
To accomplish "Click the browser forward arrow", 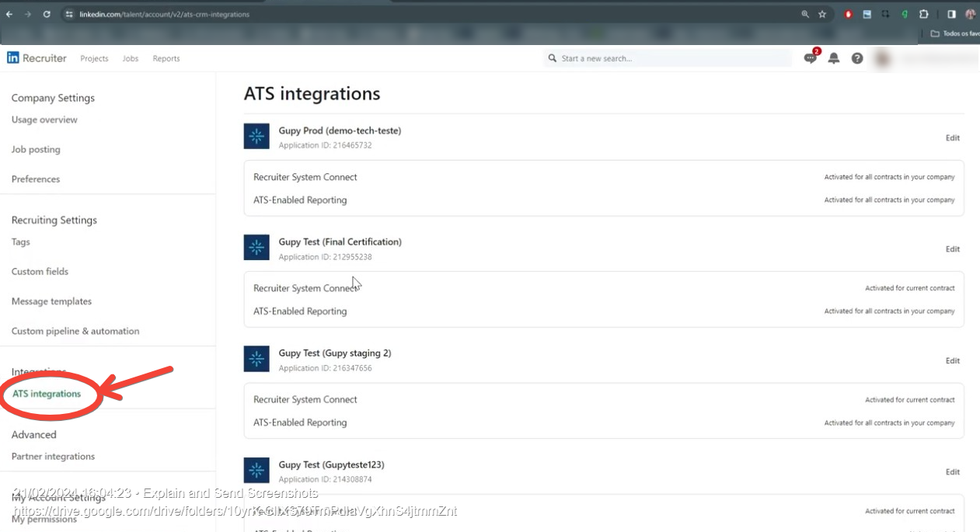I will pyautogui.click(x=28, y=14).
